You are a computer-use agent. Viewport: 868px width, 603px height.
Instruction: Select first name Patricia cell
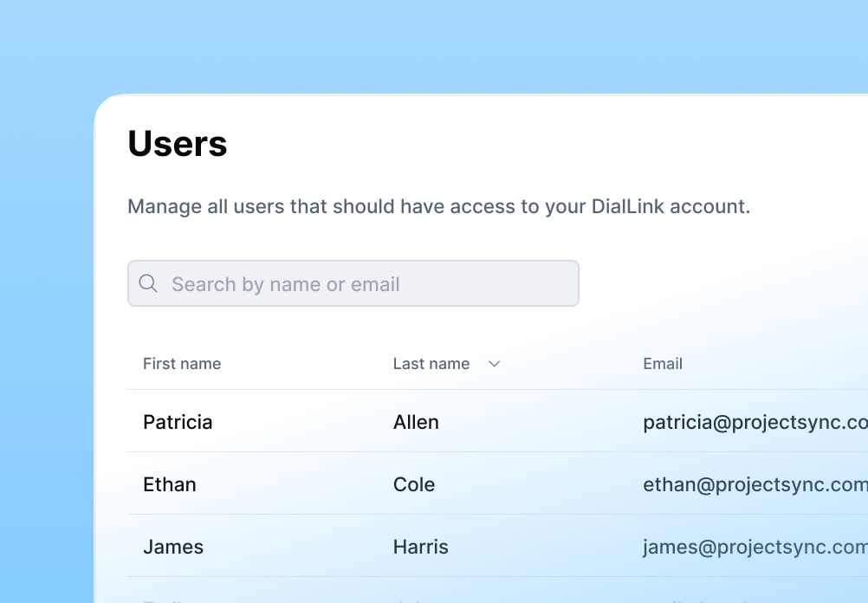coord(178,422)
